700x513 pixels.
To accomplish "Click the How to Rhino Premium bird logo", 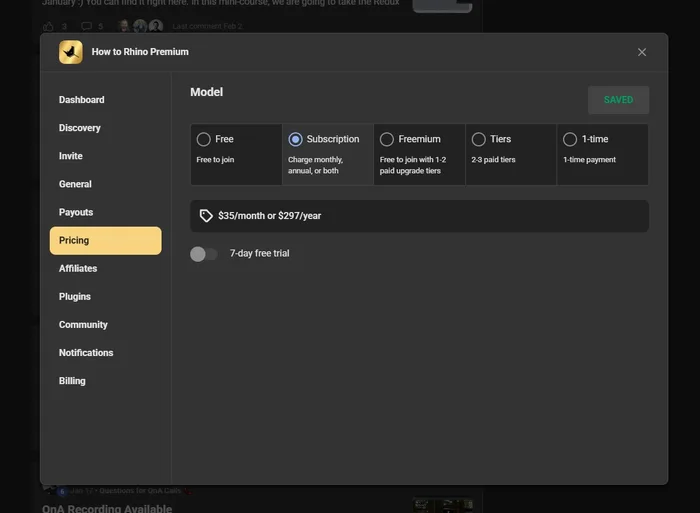I will click(x=71, y=52).
